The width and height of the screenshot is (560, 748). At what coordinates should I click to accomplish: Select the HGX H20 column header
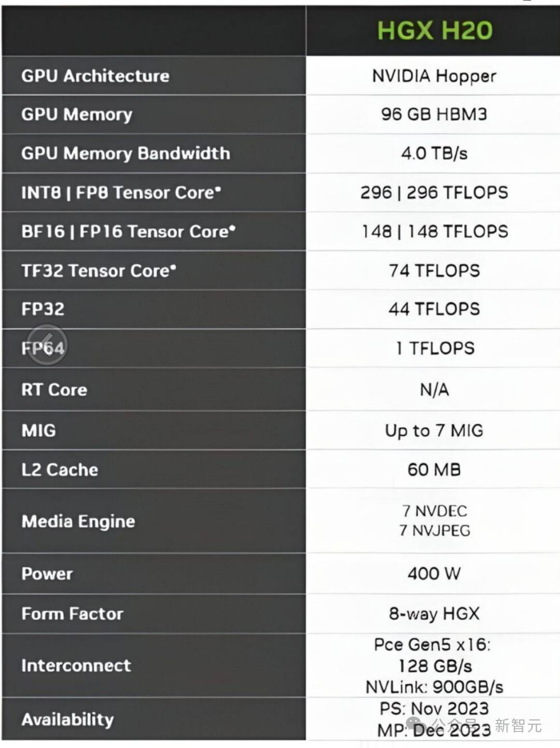(x=435, y=31)
